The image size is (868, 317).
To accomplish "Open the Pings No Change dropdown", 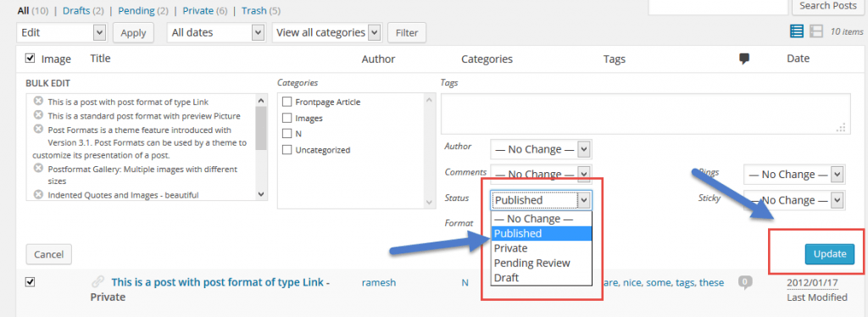I will click(794, 174).
